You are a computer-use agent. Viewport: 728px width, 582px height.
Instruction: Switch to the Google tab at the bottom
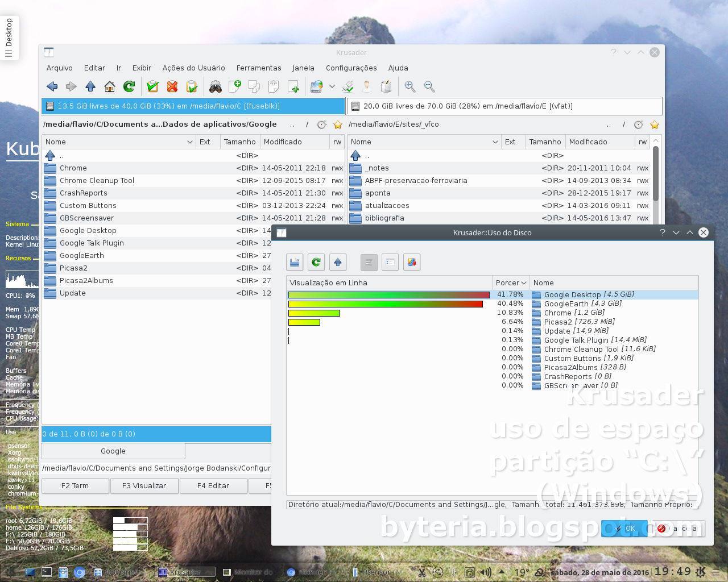coord(113,451)
